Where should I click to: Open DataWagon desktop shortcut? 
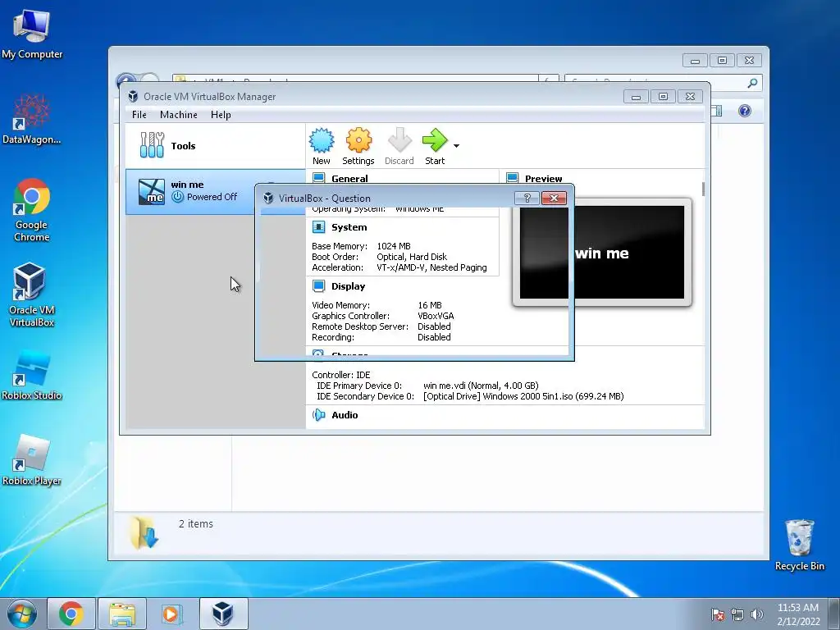click(x=32, y=119)
